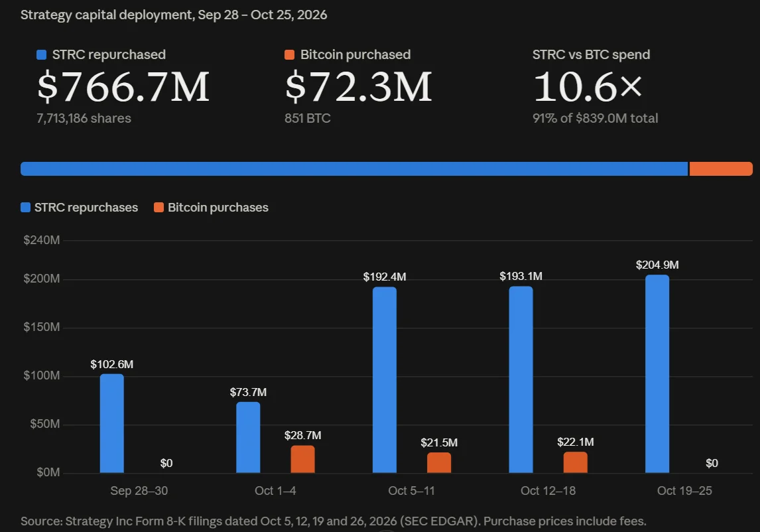Click the Sep 28–30 STRC blue bar
This screenshot has width=760, height=532.
112,423
